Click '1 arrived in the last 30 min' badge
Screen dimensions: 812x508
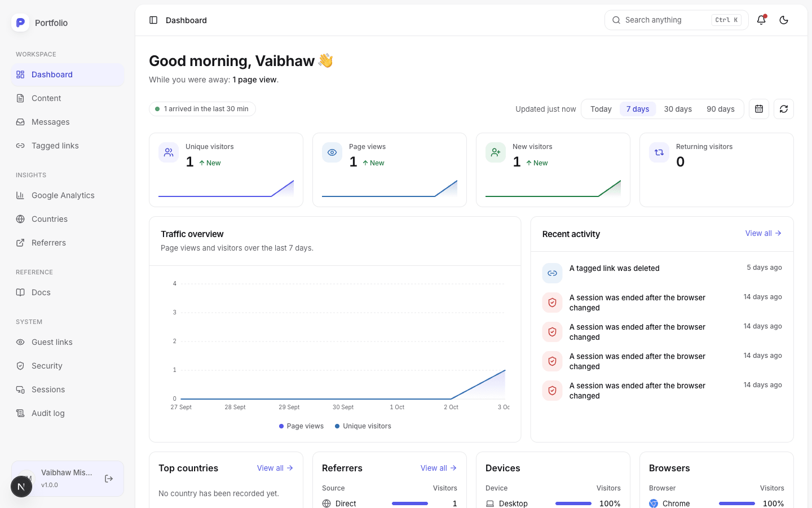pyautogui.click(x=202, y=109)
